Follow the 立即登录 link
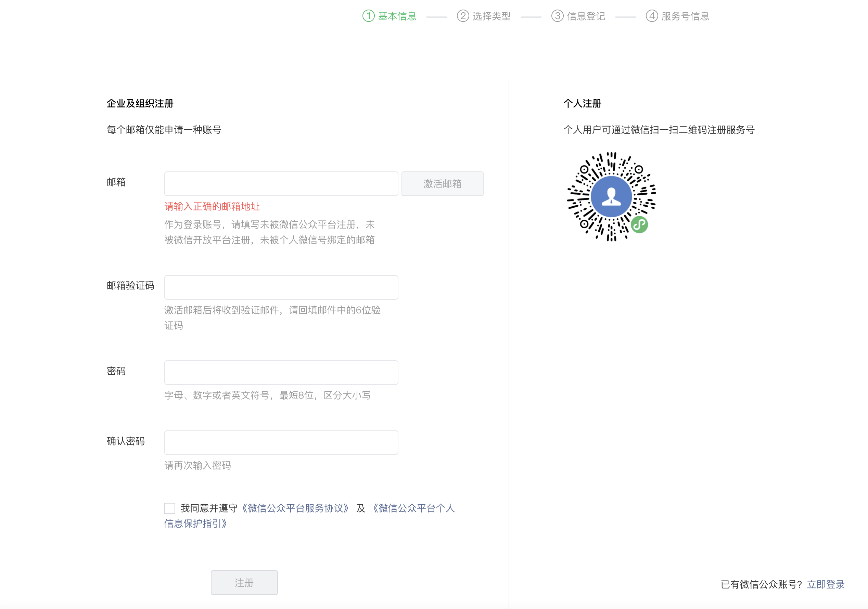 826,584
